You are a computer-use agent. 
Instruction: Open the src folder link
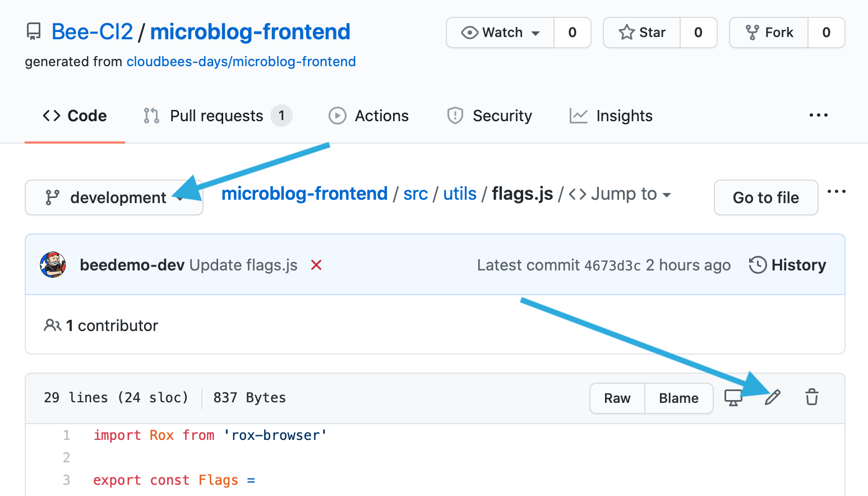pos(415,194)
